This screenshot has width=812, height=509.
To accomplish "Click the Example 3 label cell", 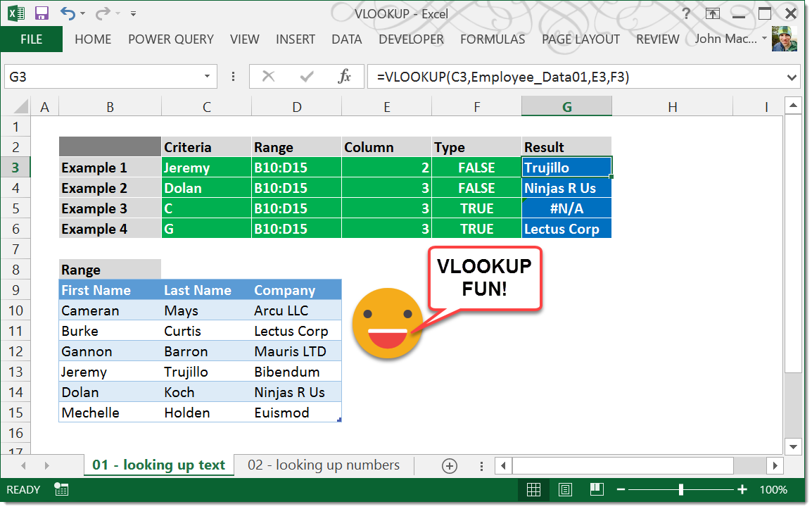I will [110, 208].
